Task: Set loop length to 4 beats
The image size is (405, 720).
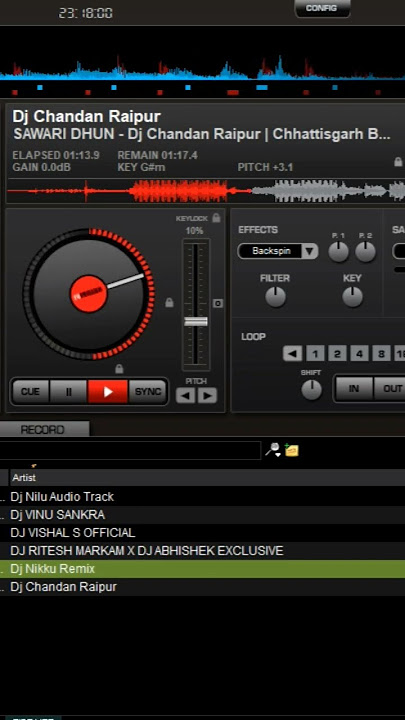Action: (x=359, y=354)
